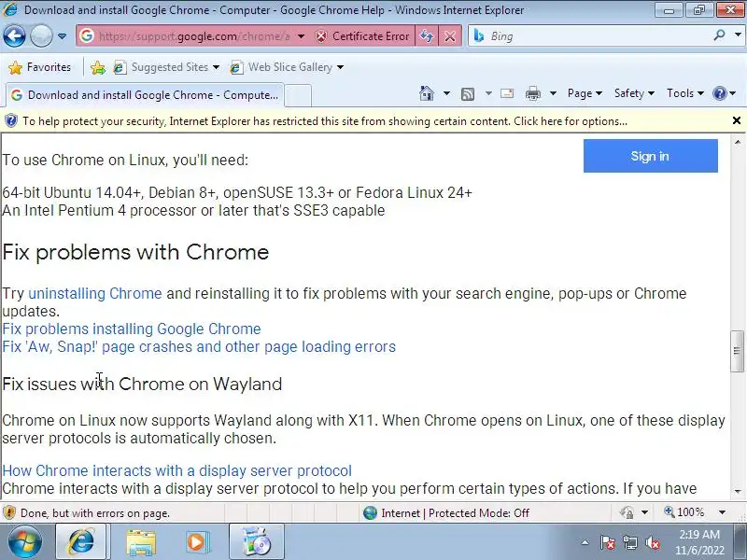Click the status bar error warning icon

pyautogui.click(x=9, y=512)
